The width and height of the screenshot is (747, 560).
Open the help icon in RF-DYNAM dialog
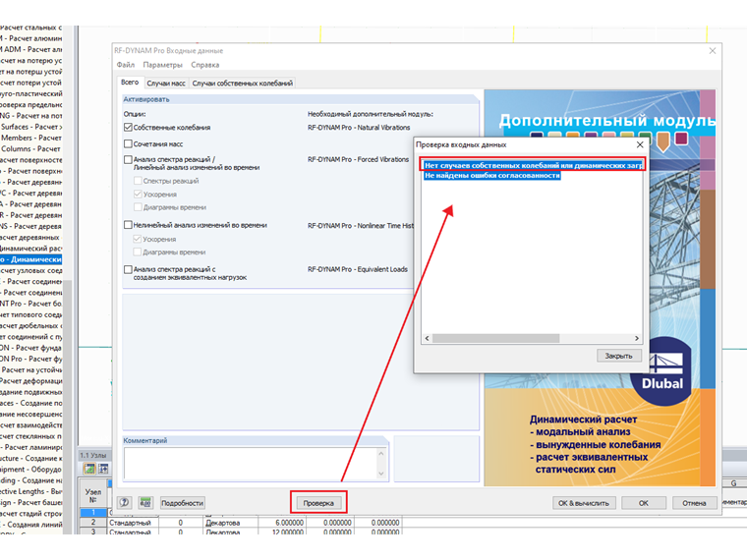pos(125,502)
